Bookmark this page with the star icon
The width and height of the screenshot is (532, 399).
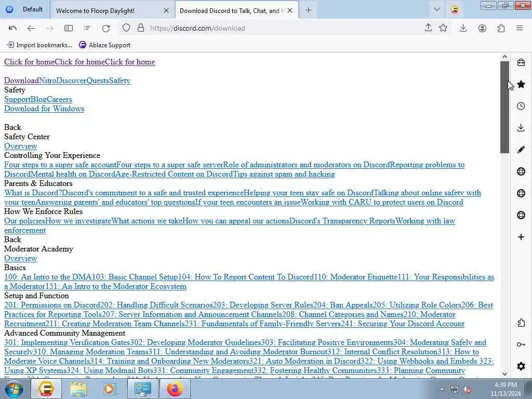pyautogui.click(x=443, y=28)
